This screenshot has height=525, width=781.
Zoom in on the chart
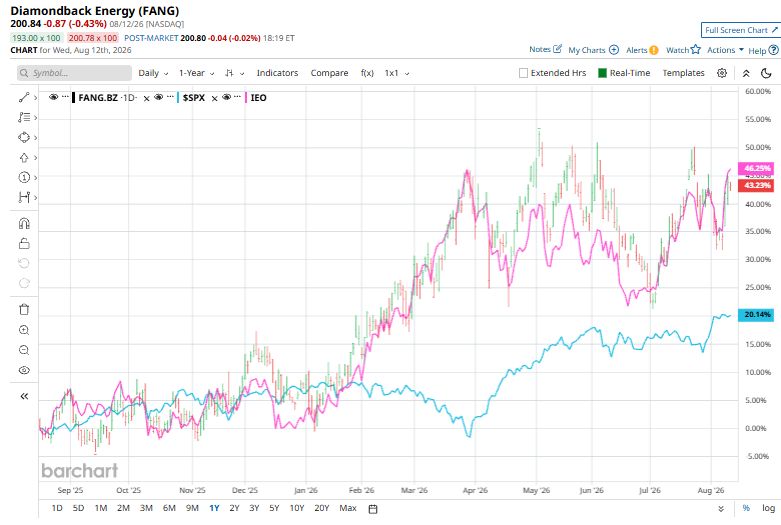pyautogui.click(x=24, y=330)
